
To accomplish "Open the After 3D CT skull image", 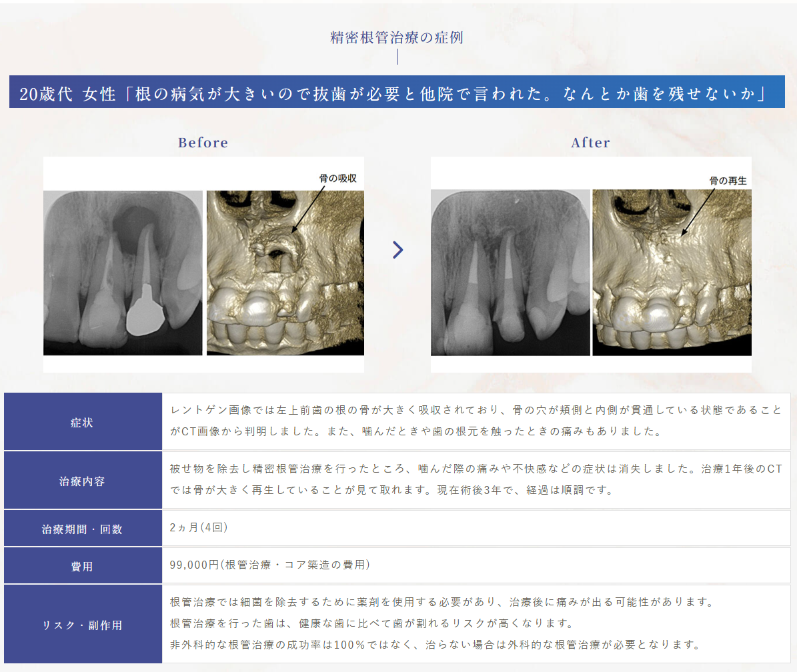I will click(x=672, y=273).
